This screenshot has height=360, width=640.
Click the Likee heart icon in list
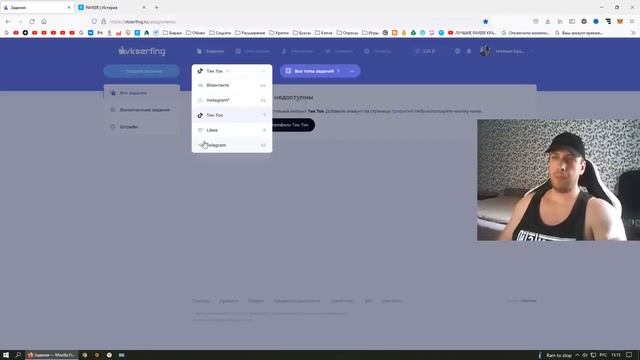(200, 130)
